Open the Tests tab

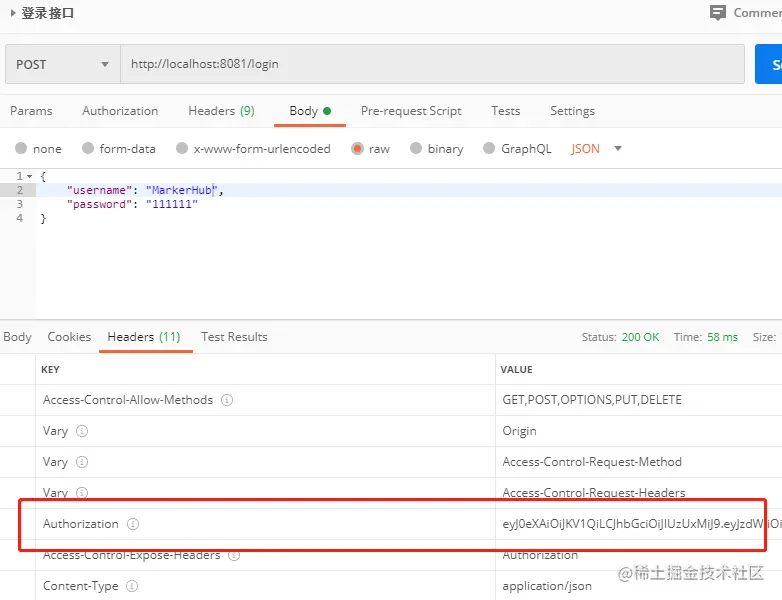click(x=505, y=111)
